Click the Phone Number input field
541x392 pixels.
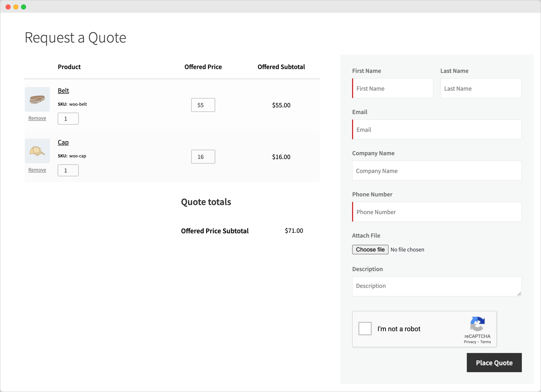click(436, 212)
